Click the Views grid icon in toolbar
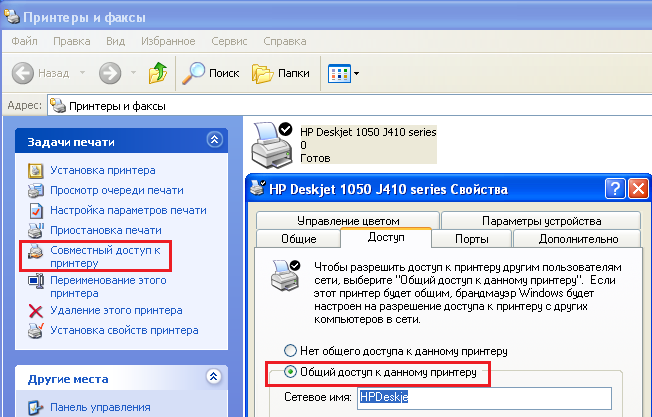652x417 pixels. click(339, 74)
